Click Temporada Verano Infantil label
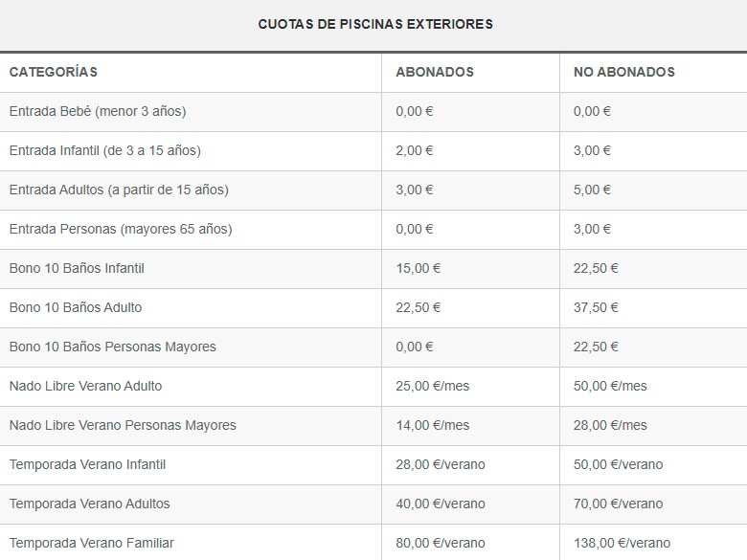The height and width of the screenshot is (560, 747). (x=88, y=464)
